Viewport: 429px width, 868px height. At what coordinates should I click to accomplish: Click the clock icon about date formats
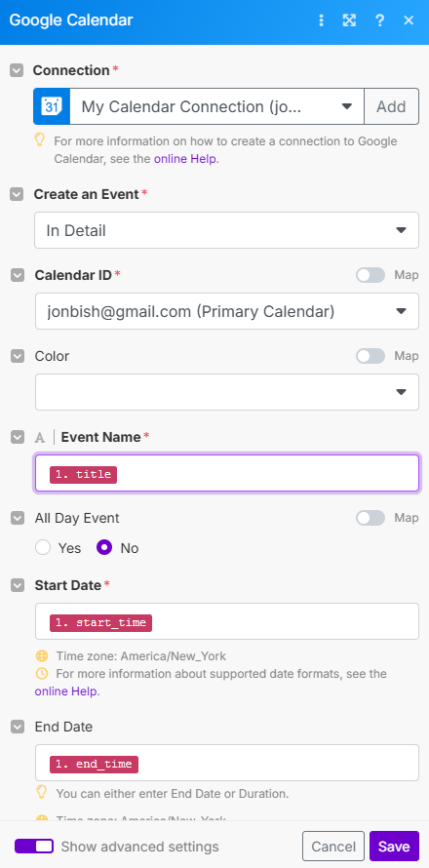pyautogui.click(x=42, y=674)
